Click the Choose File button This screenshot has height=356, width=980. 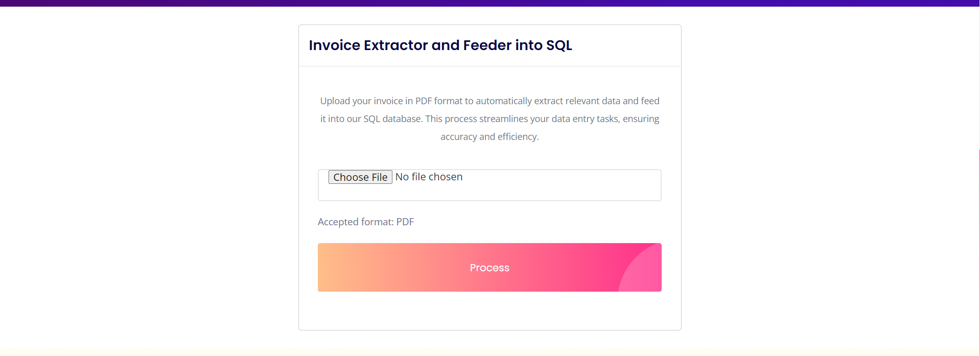pyautogui.click(x=360, y=177)
